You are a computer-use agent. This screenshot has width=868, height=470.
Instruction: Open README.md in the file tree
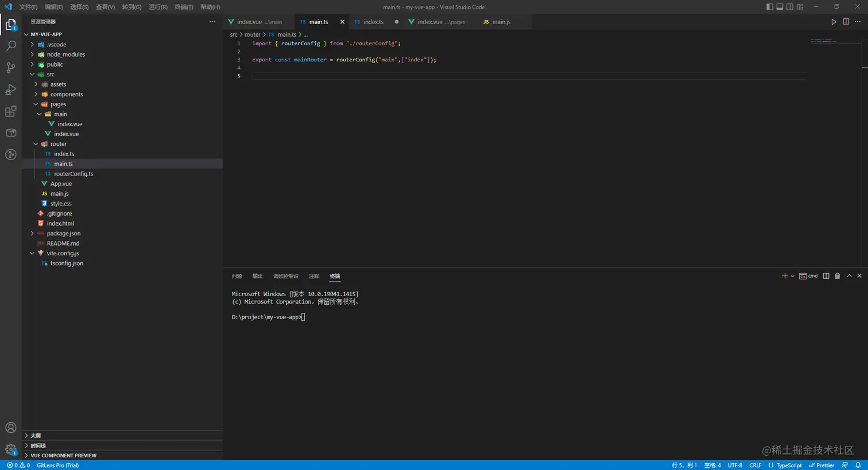122,243
